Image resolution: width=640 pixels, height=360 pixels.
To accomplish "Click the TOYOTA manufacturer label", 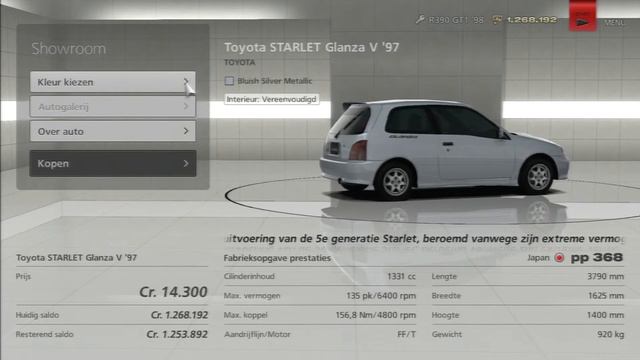I will coord(240,62).
